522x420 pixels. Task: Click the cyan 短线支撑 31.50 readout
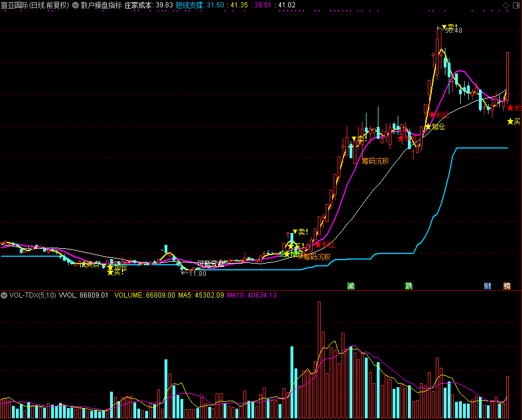(200, 5)
